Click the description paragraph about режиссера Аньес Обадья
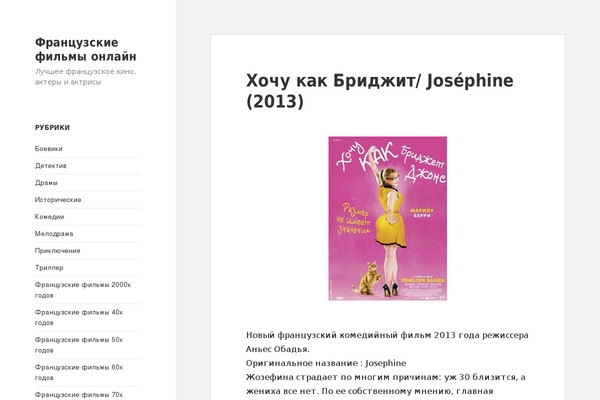Image resolution: width=600 pixels, height=400 pixels. pyautogui.click(x=387, y=342)
